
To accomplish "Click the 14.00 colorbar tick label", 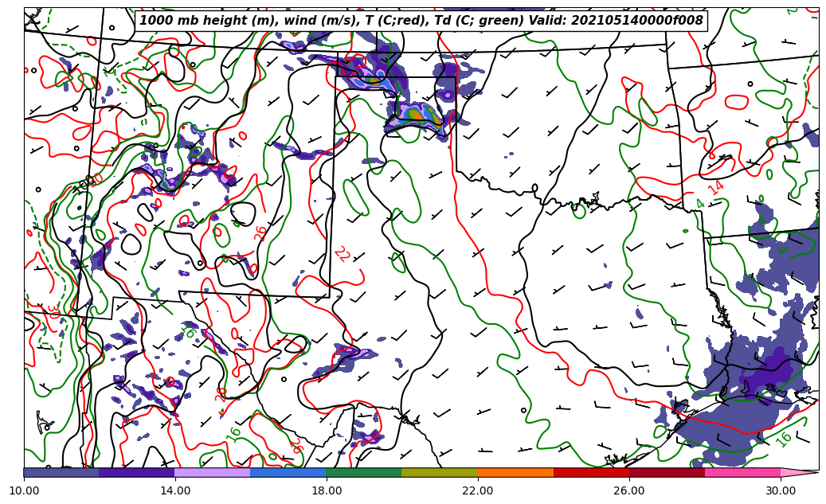I will [x=175, y=490].
